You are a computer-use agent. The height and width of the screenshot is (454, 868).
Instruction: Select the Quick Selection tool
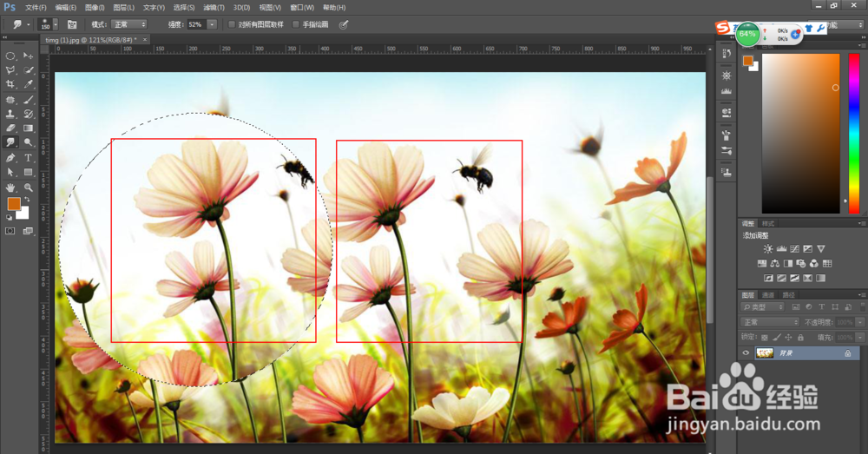29,70
